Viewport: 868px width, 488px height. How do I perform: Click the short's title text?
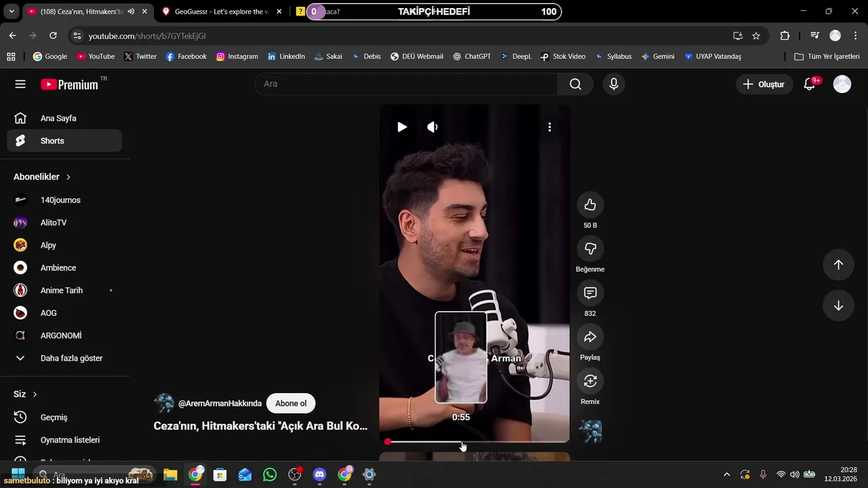[260, 426]
